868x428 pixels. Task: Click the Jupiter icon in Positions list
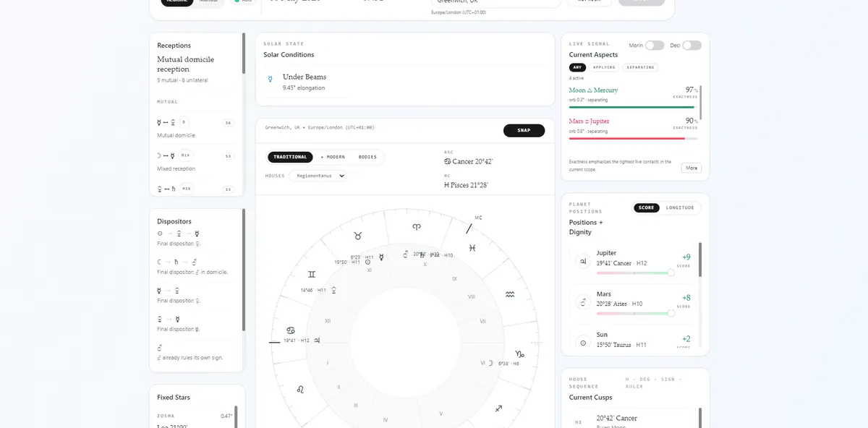point(583,262)
